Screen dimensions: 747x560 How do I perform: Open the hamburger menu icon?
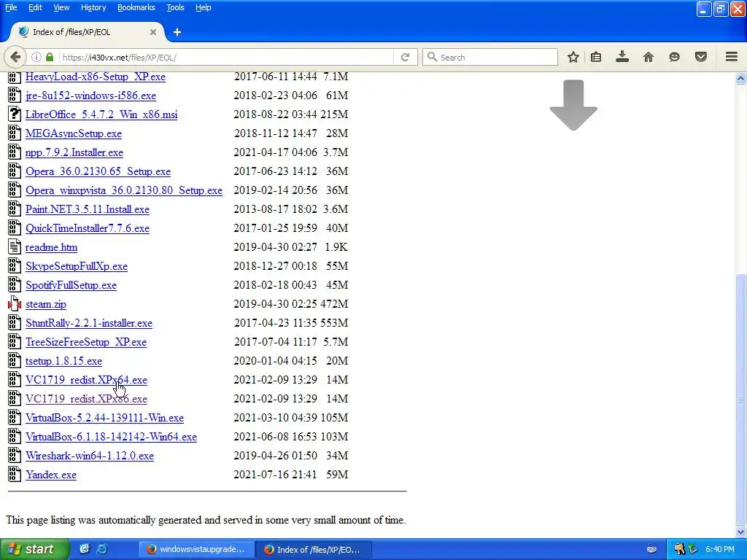point(732,57)
